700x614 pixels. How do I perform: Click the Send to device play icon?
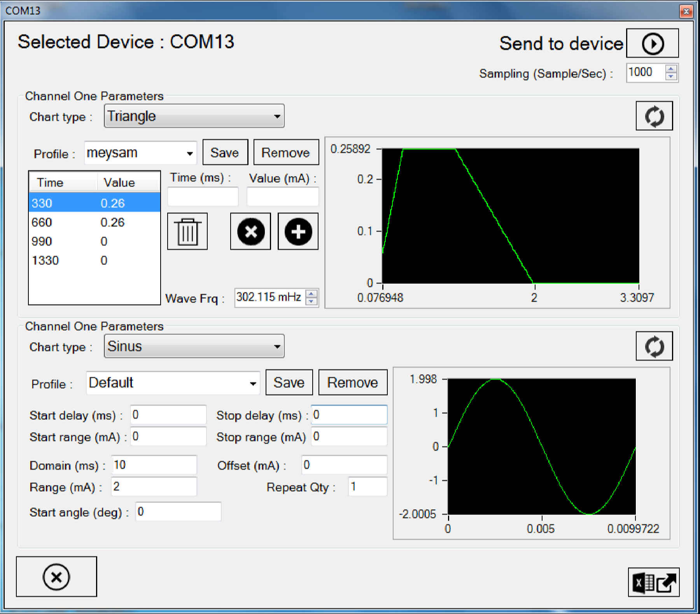click(652, 44)
